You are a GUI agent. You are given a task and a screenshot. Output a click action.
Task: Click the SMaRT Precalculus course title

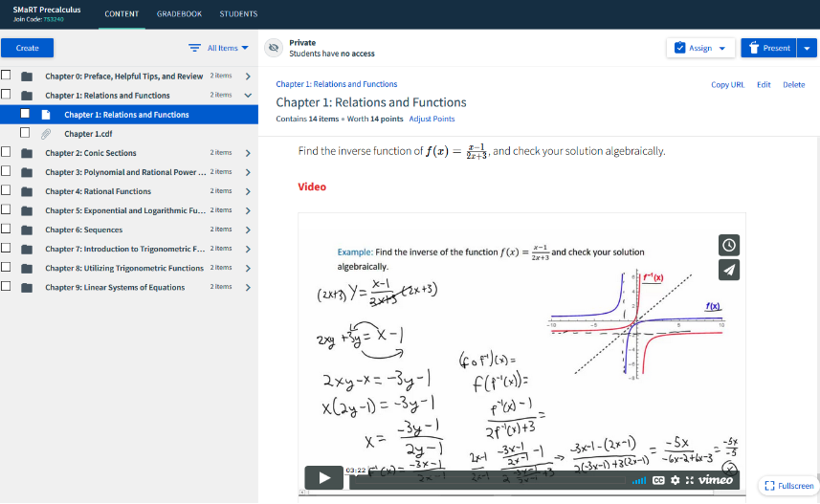47,10
